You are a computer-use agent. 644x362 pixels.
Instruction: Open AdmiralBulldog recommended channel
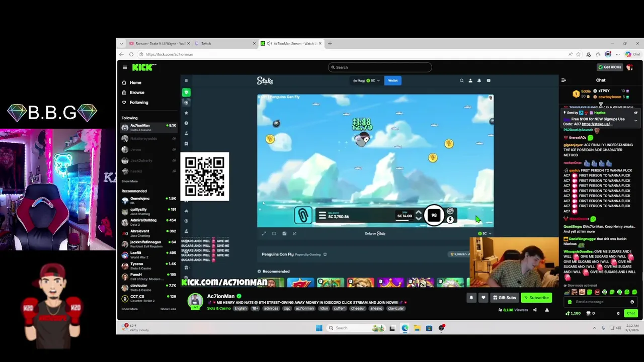tap(149, 222)
